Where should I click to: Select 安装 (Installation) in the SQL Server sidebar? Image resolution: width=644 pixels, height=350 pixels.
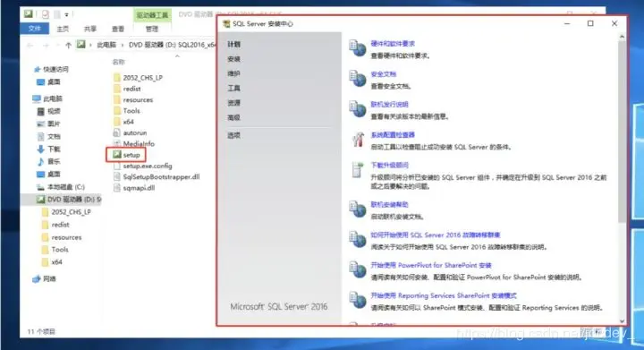(x=233, y=59)
